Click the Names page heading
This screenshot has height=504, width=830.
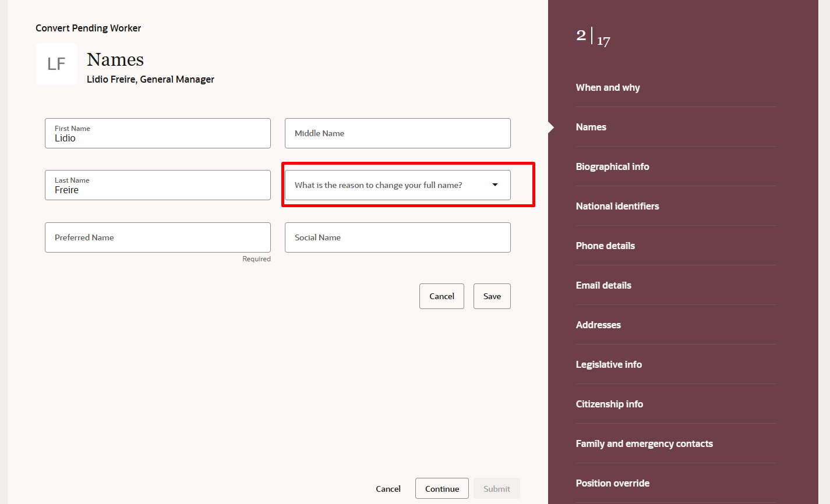click(x=115, y=59)
